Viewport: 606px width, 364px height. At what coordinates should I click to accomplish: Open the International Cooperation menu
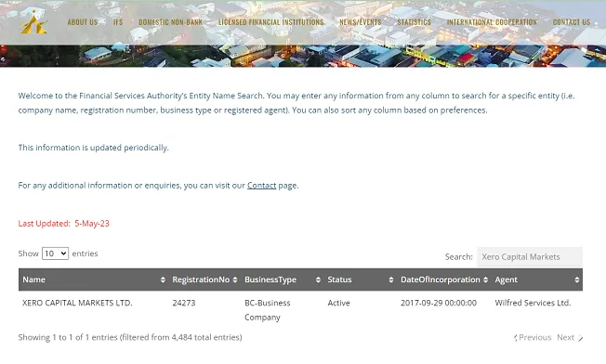click(x=492, y=22)
